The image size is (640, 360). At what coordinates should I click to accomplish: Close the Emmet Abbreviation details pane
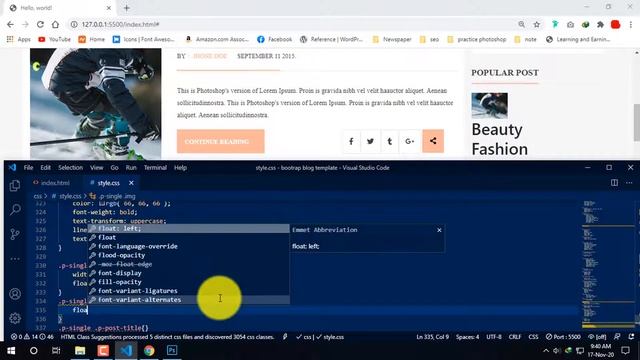click(439, 230)
